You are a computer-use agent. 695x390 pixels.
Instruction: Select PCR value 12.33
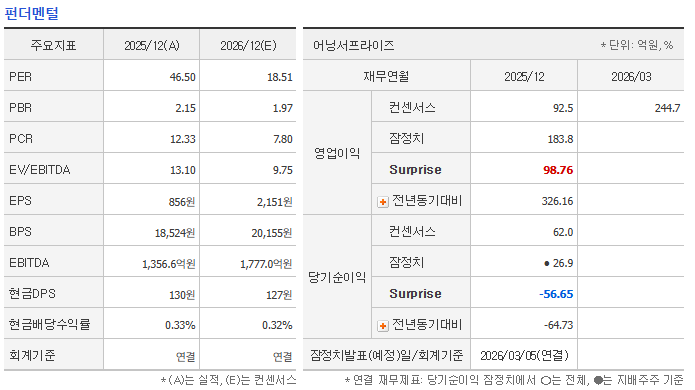[x=183, y=139]
